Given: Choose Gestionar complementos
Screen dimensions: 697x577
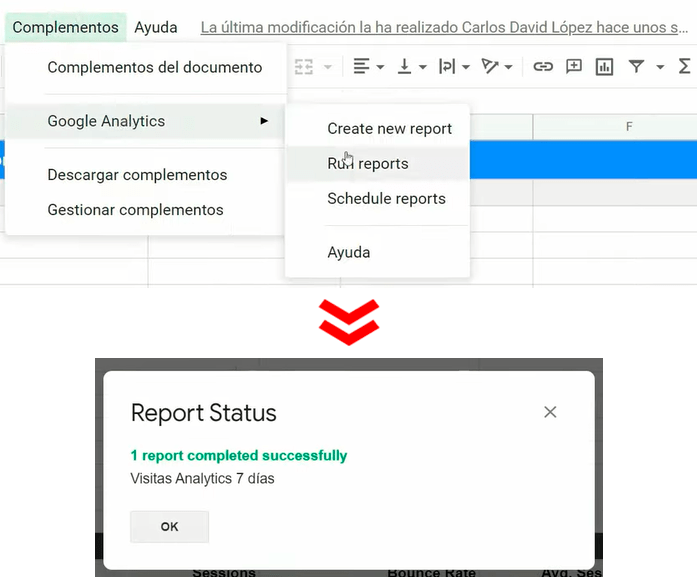Looking at the screenshot, I should [136, 209].
